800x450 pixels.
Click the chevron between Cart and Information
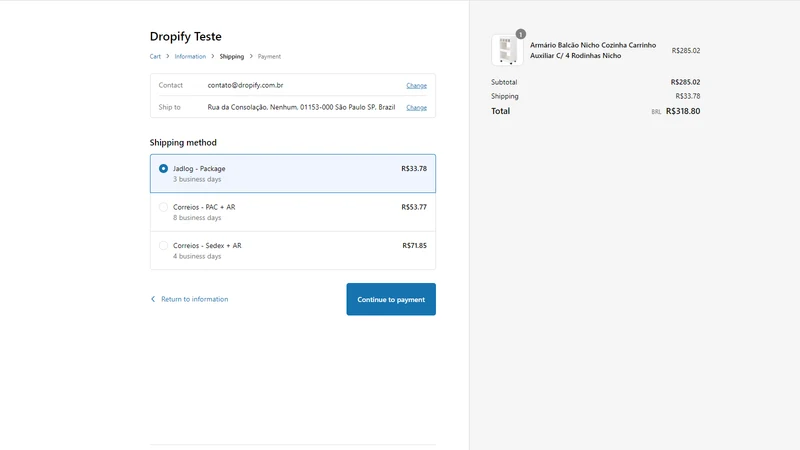(x=167, y=56)
